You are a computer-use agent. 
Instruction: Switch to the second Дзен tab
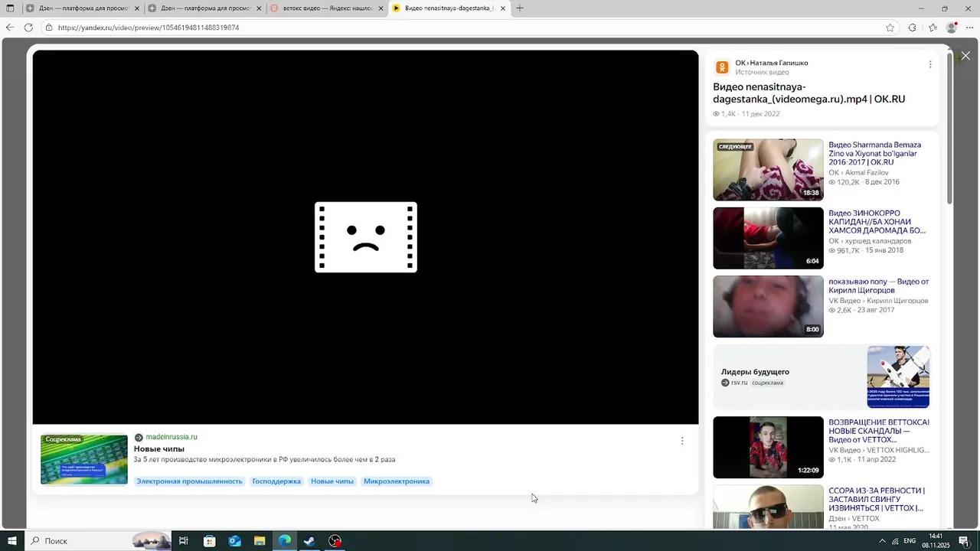point(204,8)
